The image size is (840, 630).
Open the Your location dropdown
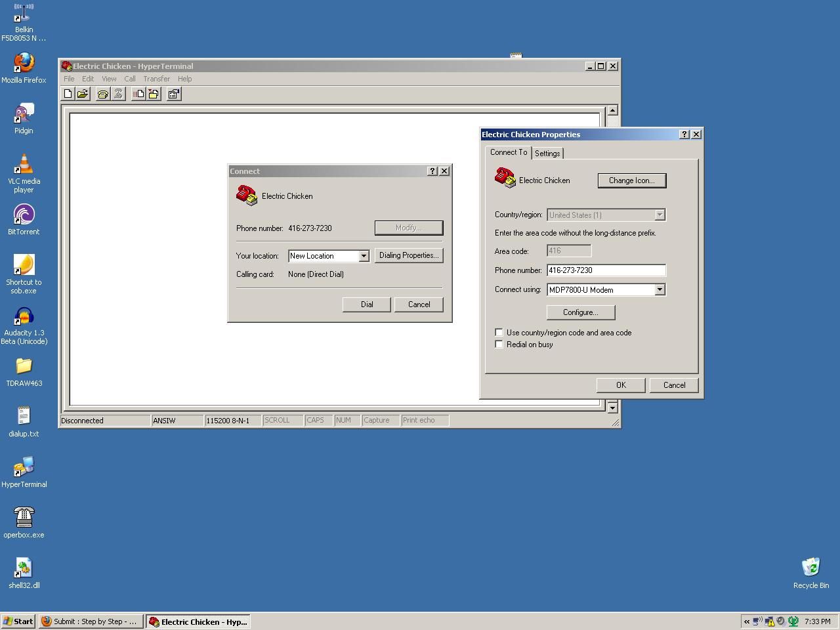pyautogui.click(x=364, y=256)
